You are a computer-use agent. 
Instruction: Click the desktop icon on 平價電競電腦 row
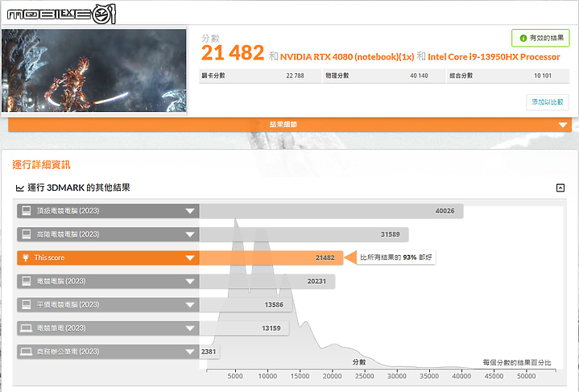click(27, 304)
